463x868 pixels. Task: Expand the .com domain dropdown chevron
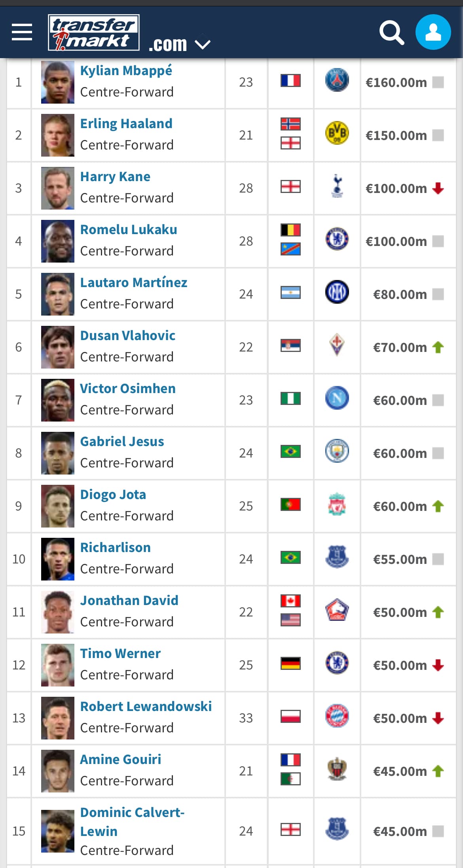(203, 44)
